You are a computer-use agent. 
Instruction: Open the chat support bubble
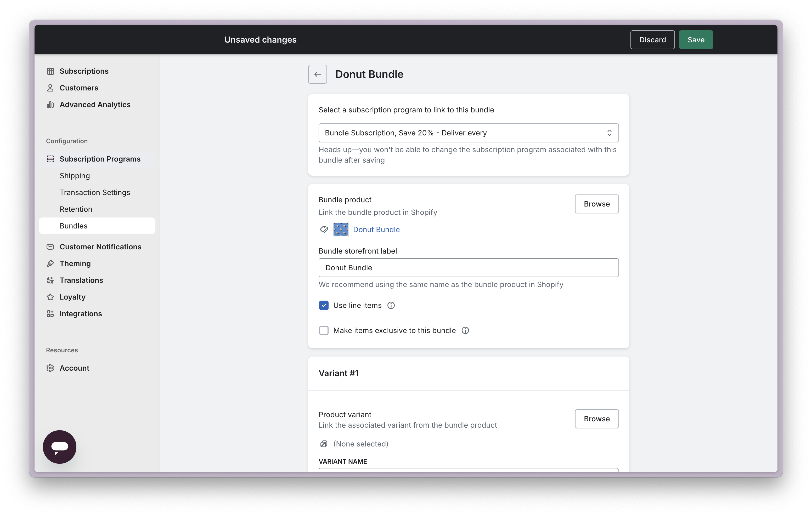click(60, 447)
